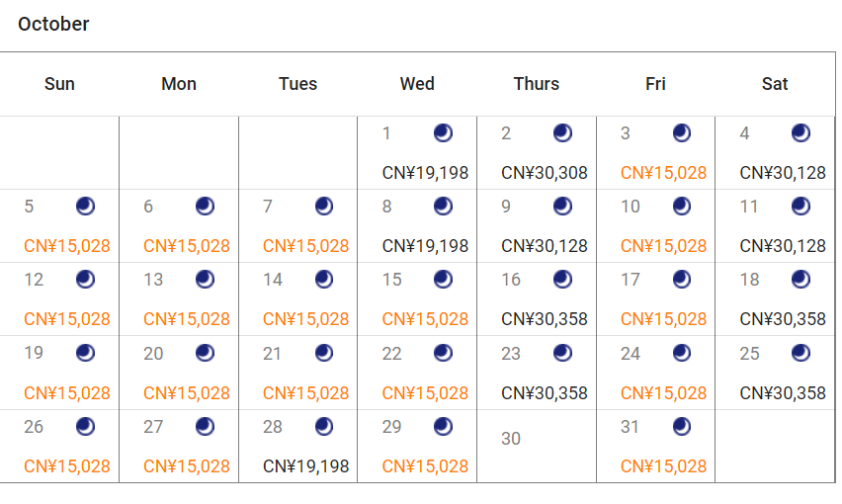Pick the CN¥30,358 fare on October 16
The width and height of the screenshot is (842, 504).
click(545, 319)
